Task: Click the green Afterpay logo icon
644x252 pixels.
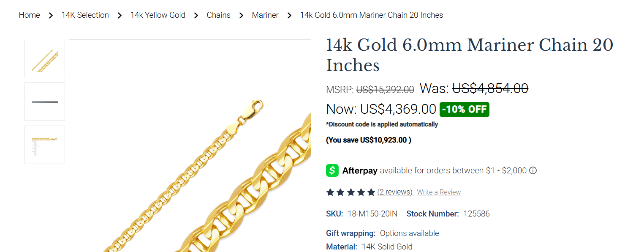Action: 332,170
